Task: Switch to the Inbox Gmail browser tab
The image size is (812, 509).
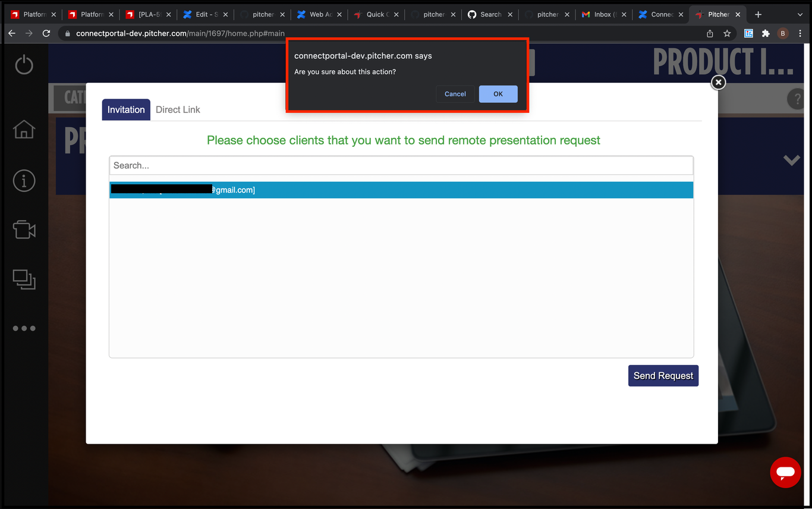Action: pyautogui.click(x=602, y=14)
